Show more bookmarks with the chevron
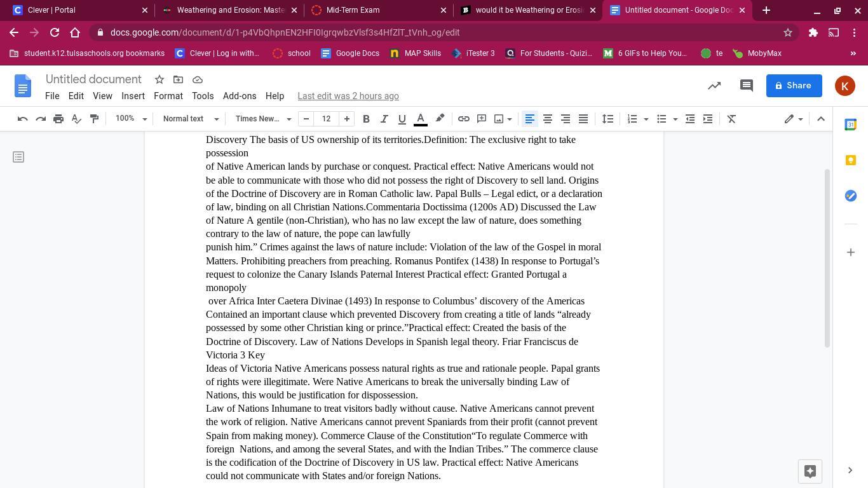Viewport: 868px width, 488px height. [x=853, y=53]
